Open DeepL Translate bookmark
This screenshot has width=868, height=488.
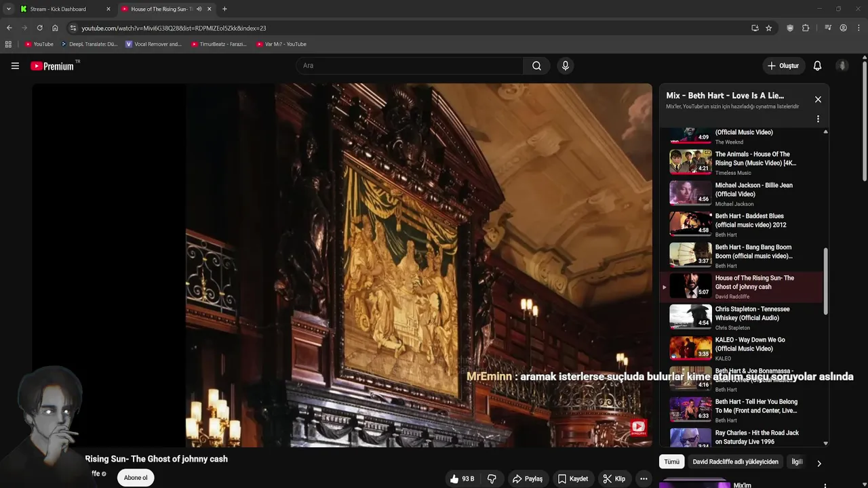point(89,44)
